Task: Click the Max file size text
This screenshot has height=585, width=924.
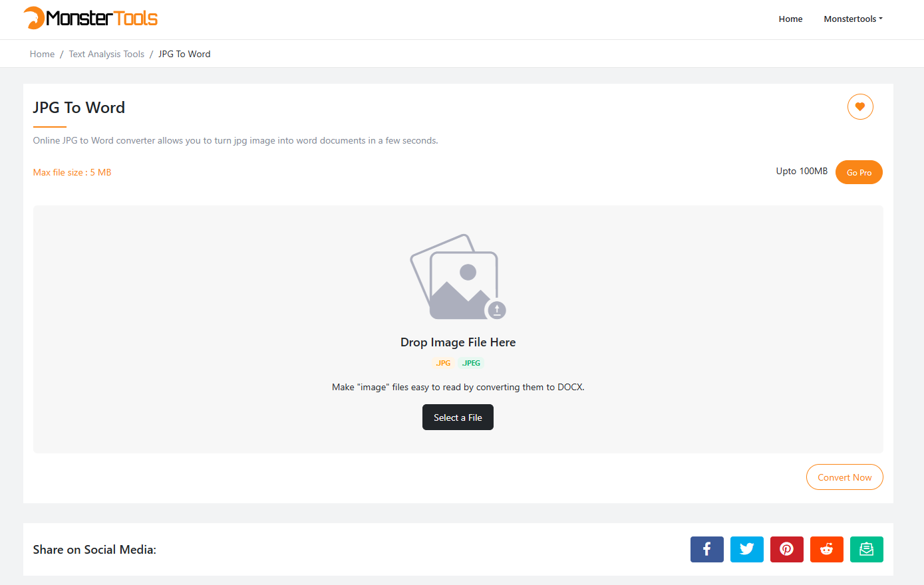Action: point(72,172)
